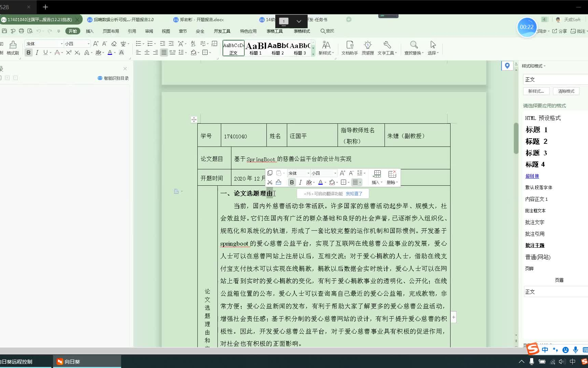The width and height of the screenshot is (588, 368).
Task: Click 删除 table icon in the mini toolbar
Action: pos(392,178)
